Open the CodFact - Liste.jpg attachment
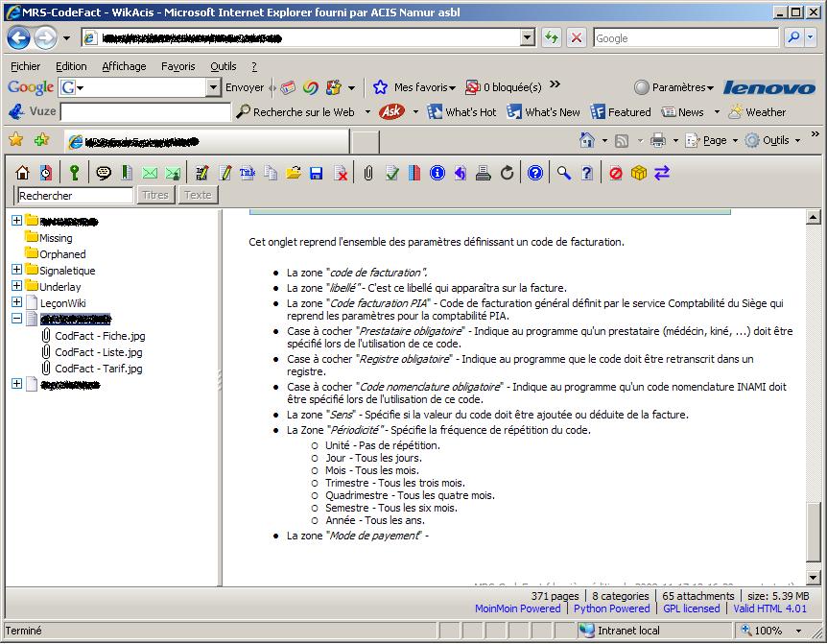This screenshot has width=827, height=644. click(x=98, y=352)
